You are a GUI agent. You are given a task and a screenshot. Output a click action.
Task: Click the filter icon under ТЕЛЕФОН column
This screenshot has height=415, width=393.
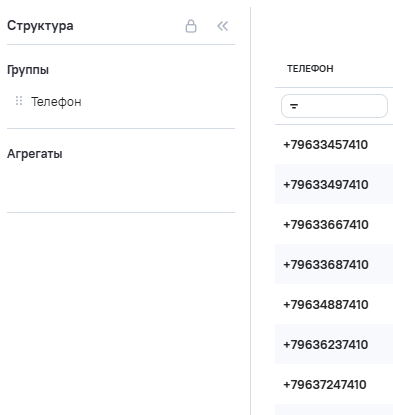(294, 106)
